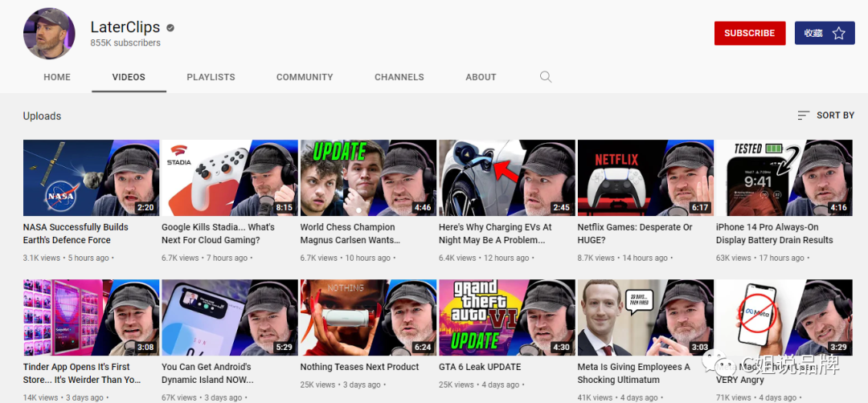Open the Zuckerberg Meta ultimatum thumbnail
The height and width of the screenshot is (403, 868).
pyautogui.click(x=645, y=317)
